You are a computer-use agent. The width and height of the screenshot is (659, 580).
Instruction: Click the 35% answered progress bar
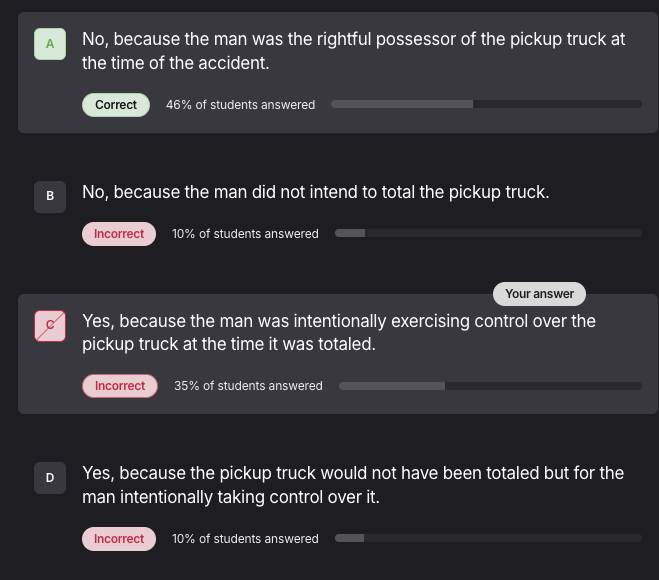click(490, 386)
